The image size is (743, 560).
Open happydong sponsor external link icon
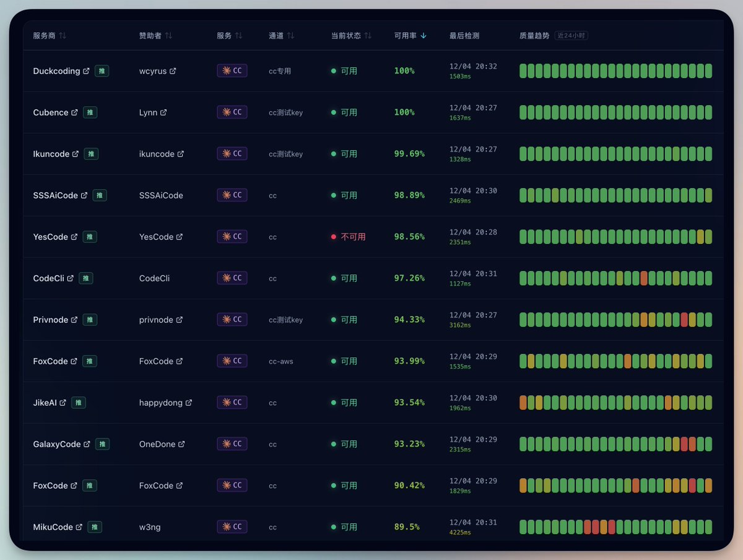pos(189,403)
